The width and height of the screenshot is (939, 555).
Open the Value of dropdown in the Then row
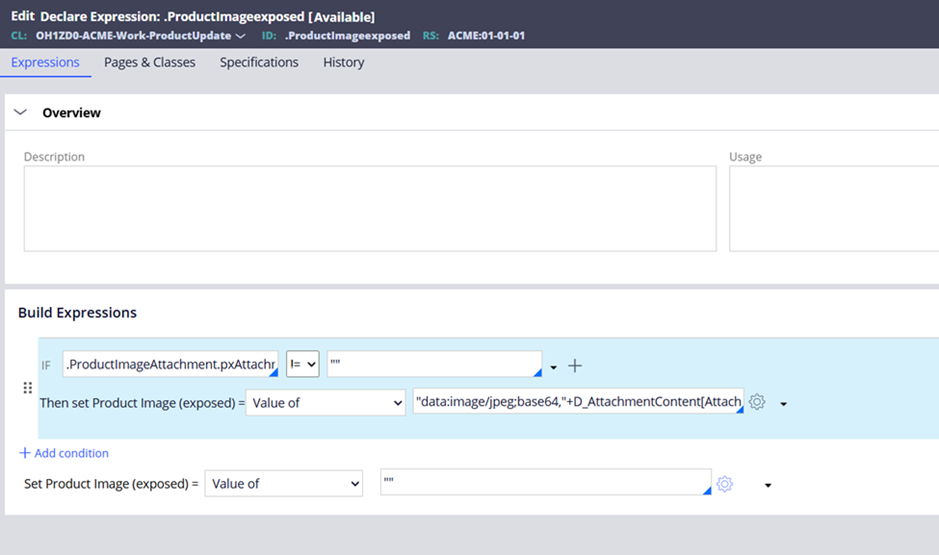tap(325, 403)
